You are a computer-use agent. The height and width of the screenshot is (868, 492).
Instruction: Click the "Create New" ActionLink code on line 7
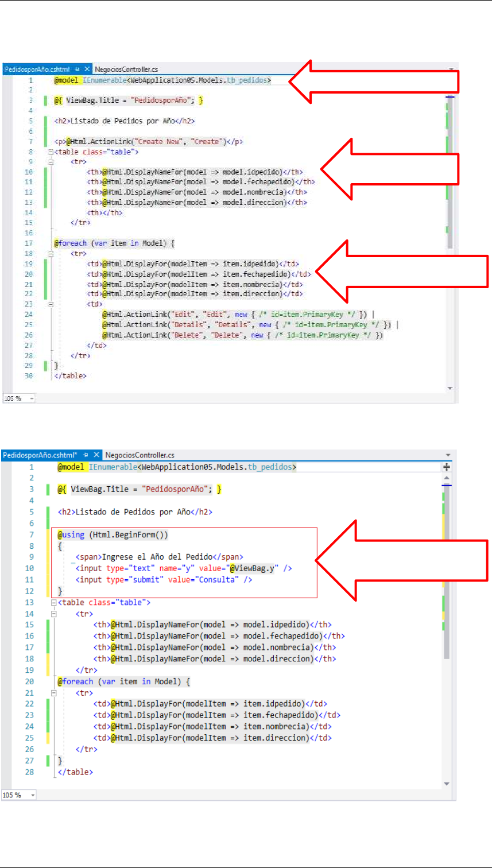pyautogui.click(x=149, y=142)
